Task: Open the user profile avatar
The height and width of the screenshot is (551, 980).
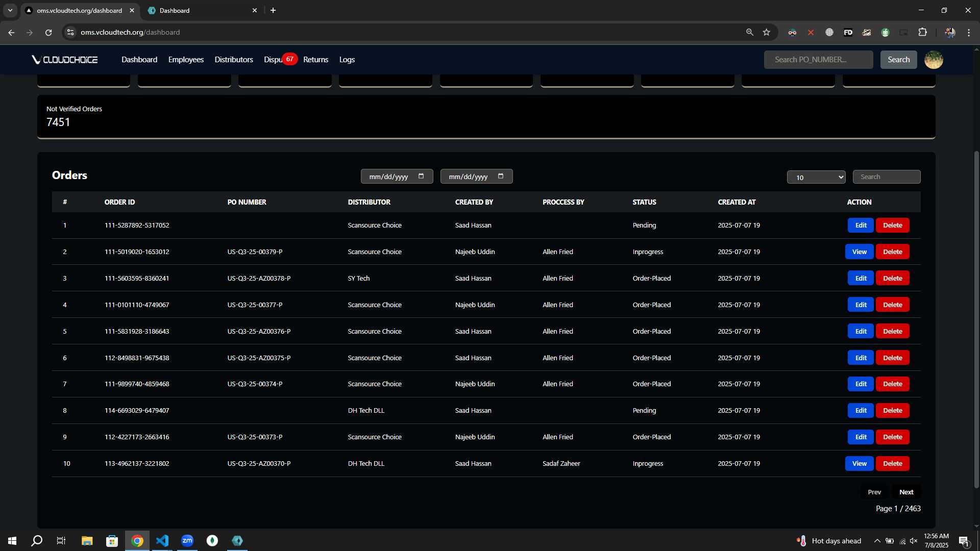Action: [934, 60]
